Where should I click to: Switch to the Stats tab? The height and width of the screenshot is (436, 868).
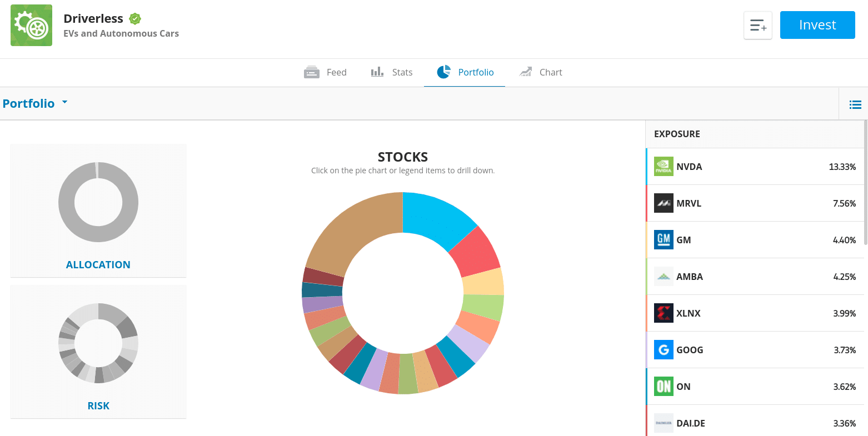(x=392, y=72)
